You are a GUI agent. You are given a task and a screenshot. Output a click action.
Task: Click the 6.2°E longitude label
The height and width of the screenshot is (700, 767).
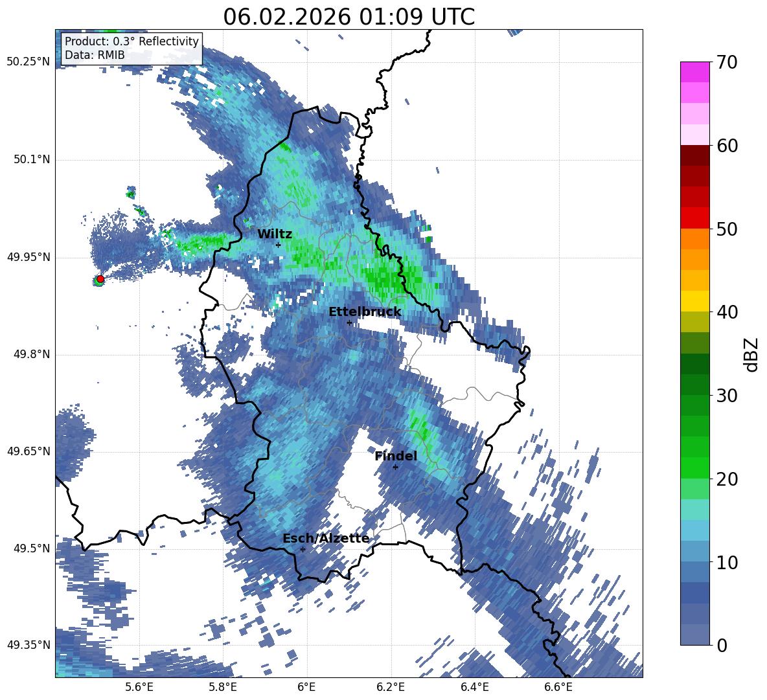[x=391, y=687]
